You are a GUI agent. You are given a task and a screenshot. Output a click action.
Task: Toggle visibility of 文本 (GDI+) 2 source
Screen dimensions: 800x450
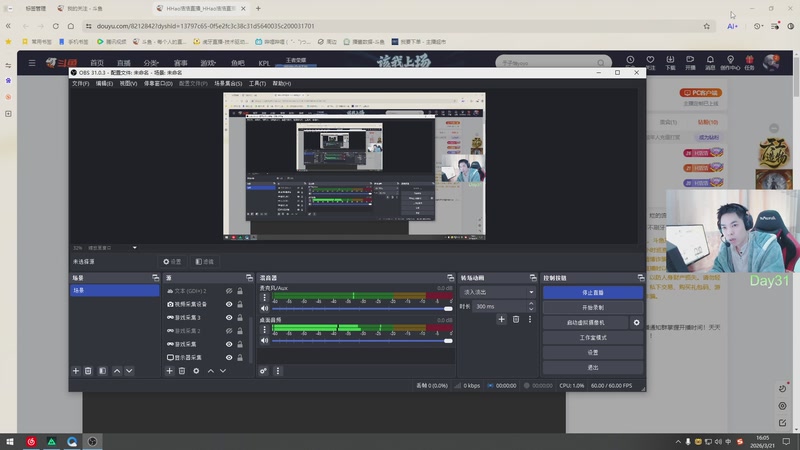click(229, 291)
